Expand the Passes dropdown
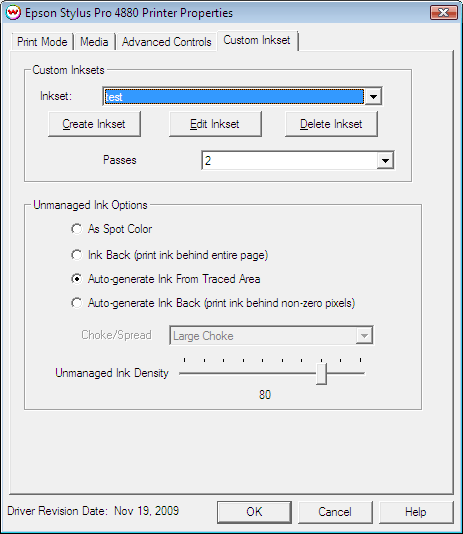 [385, 160]
